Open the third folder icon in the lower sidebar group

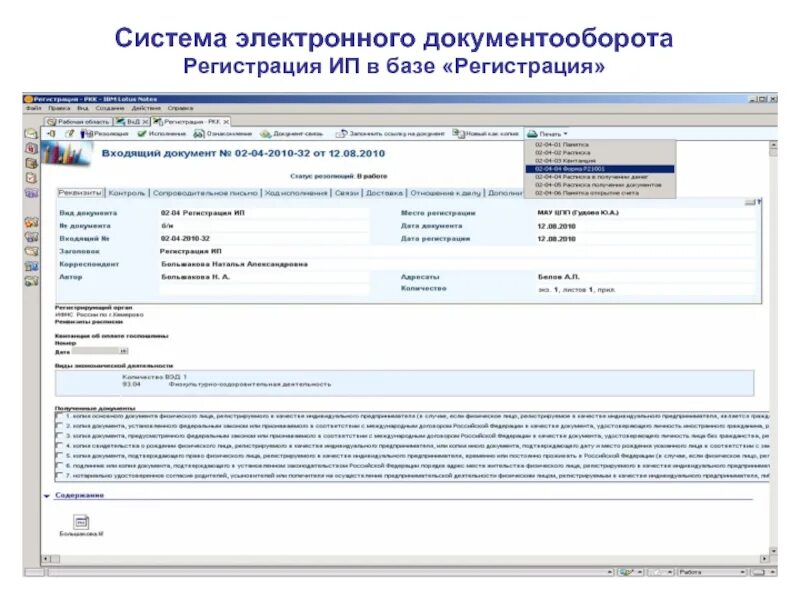coord(31,251)
